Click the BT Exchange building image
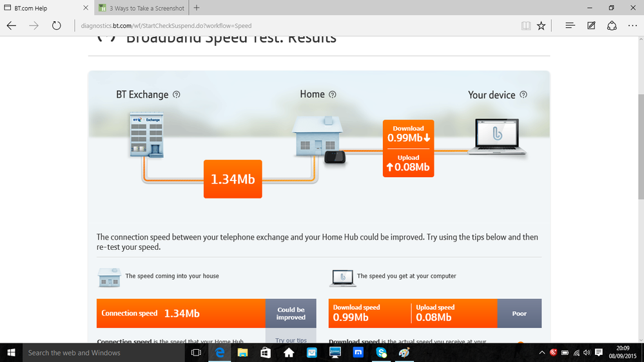The height and width of the screenshot is (362, 644). coord(147,135)
